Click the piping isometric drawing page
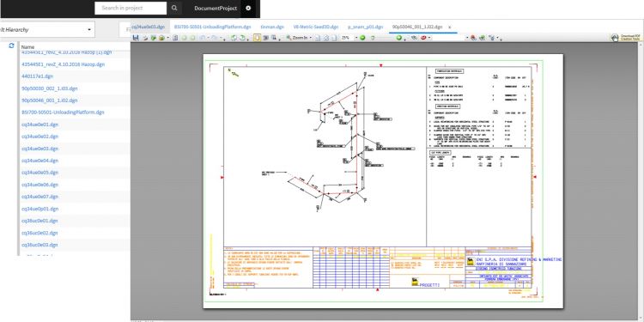This screenshot has height=322, width=644. pos(383,180)
